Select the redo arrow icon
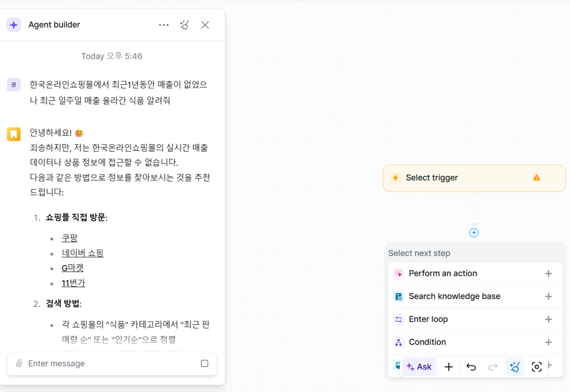The width and height of the screenshot is (570, 392). (x=493, y=367)
